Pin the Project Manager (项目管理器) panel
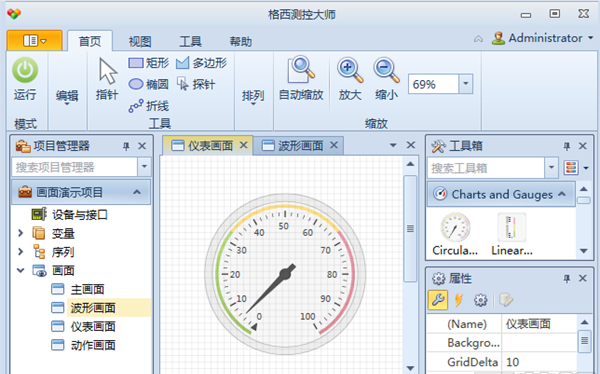 tap(126, 146)
